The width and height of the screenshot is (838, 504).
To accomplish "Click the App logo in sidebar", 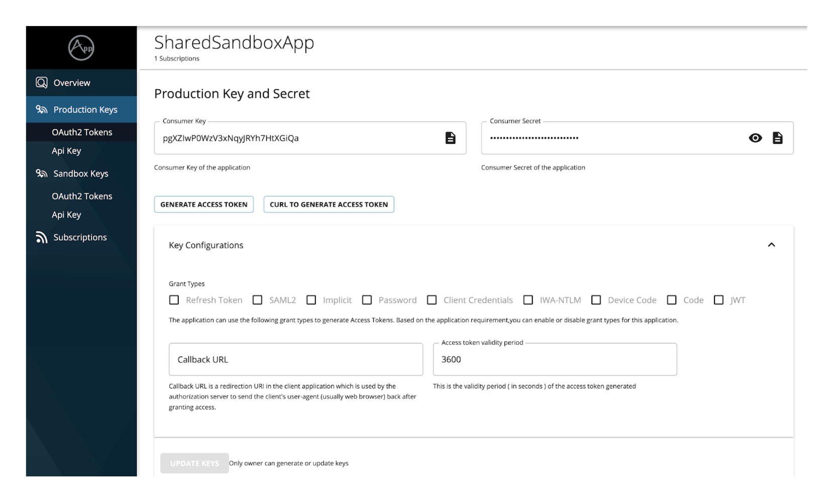I will pos(81,48).
